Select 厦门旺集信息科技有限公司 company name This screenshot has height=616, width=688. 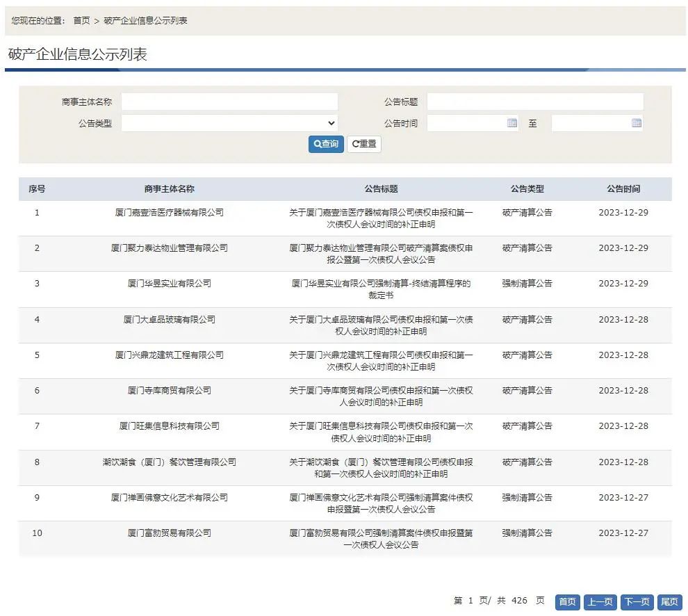(x=170, y=426)
